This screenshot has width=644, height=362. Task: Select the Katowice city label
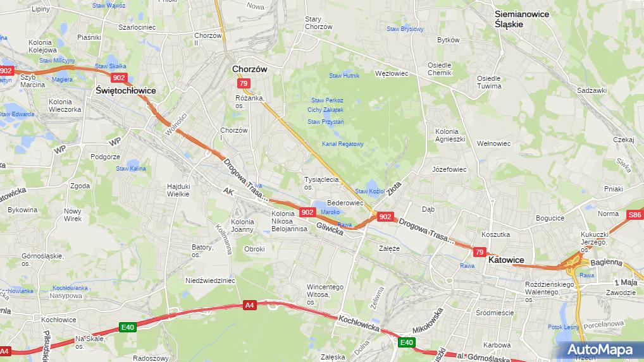point(506,260)
